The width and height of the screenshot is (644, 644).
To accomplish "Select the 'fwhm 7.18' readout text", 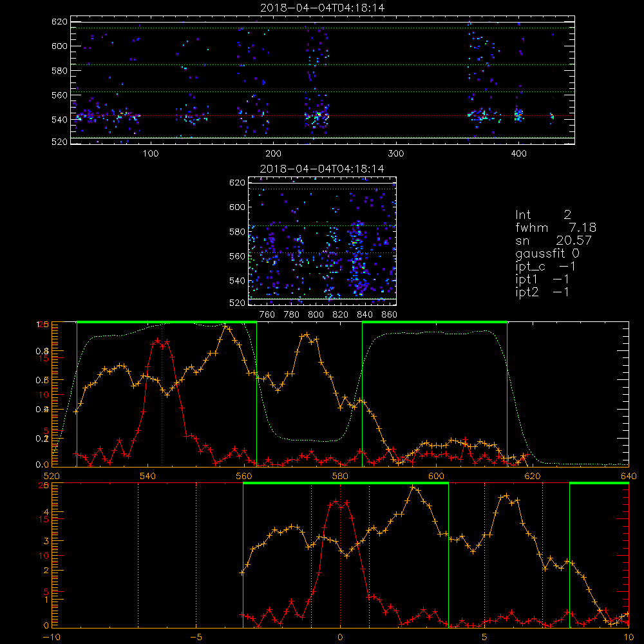I will coord(556,227).
